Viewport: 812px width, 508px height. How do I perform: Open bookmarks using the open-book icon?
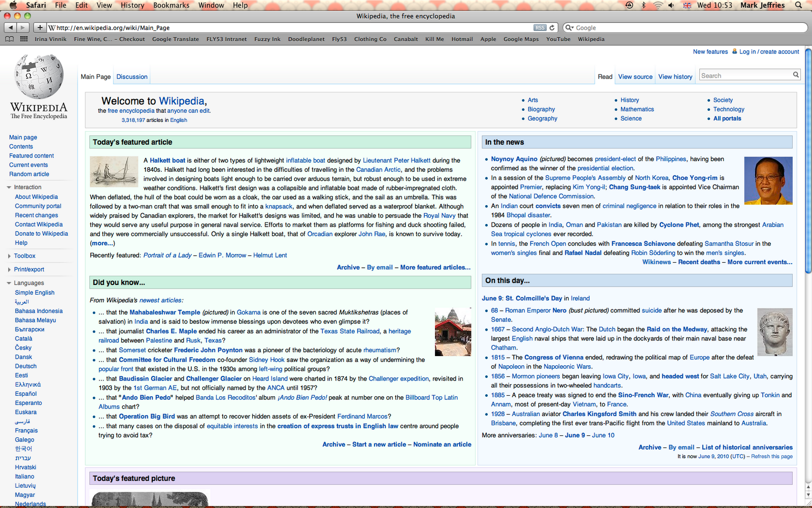(9, 39)
